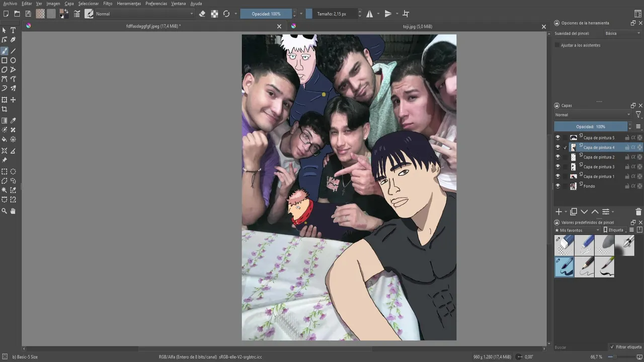Add a new paint layer
The image size is (644, 362).
(558, 212)
